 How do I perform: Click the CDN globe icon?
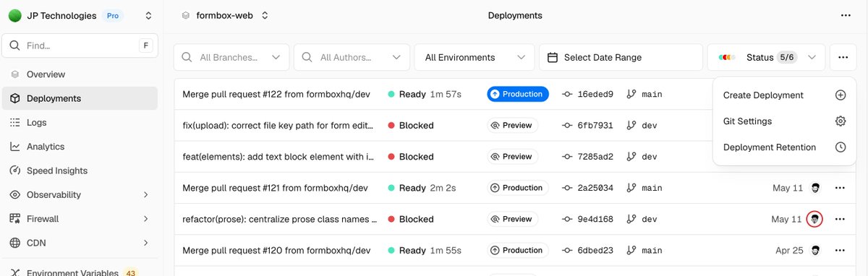coord(14,243)
